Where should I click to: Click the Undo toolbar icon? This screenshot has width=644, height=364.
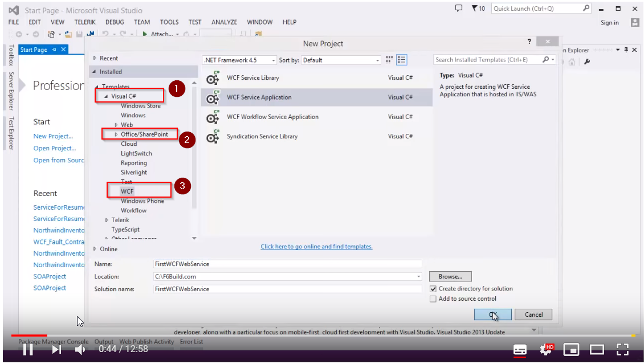105,34
